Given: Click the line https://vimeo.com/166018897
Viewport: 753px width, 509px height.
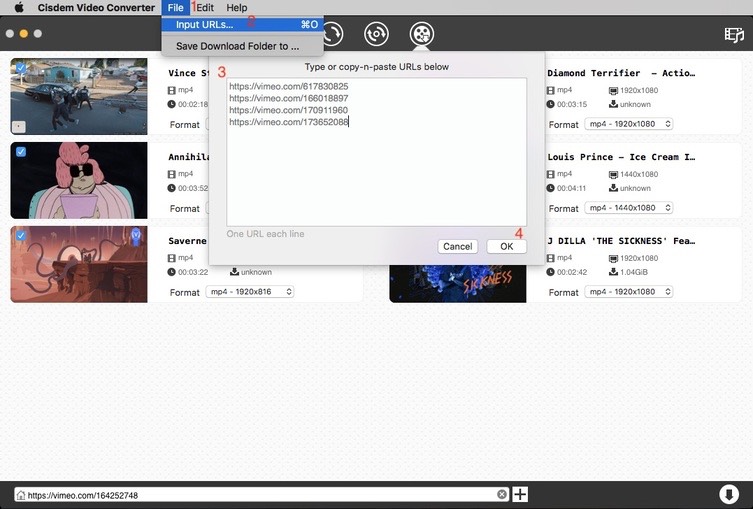Looking at the screenshot, I should 289,98.
